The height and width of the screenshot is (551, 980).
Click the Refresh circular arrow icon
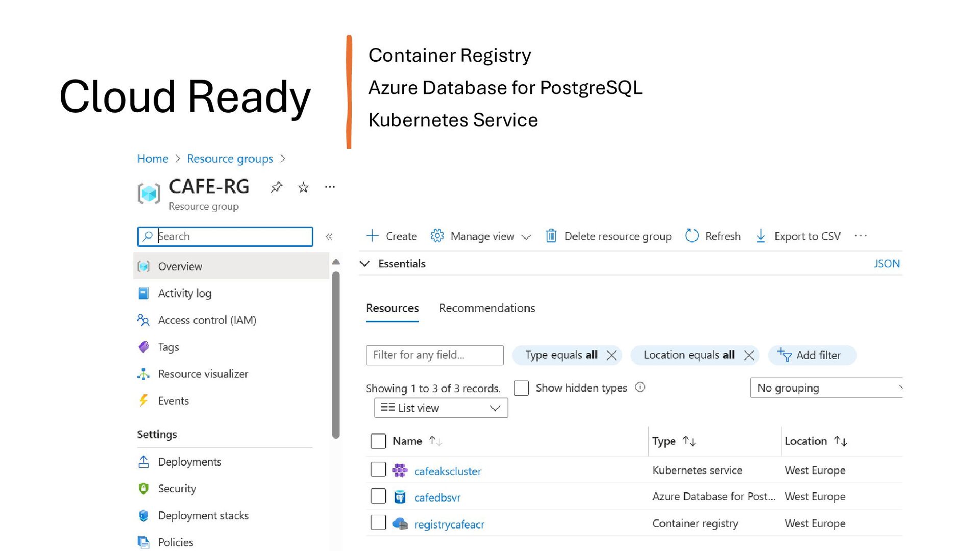pos(692,236)
